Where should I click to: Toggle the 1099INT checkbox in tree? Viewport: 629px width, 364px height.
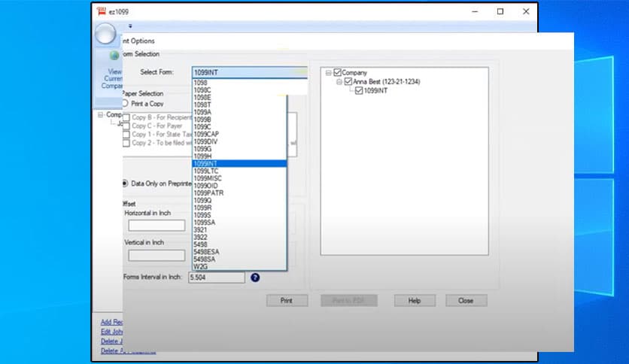click(x=359, y=90)
